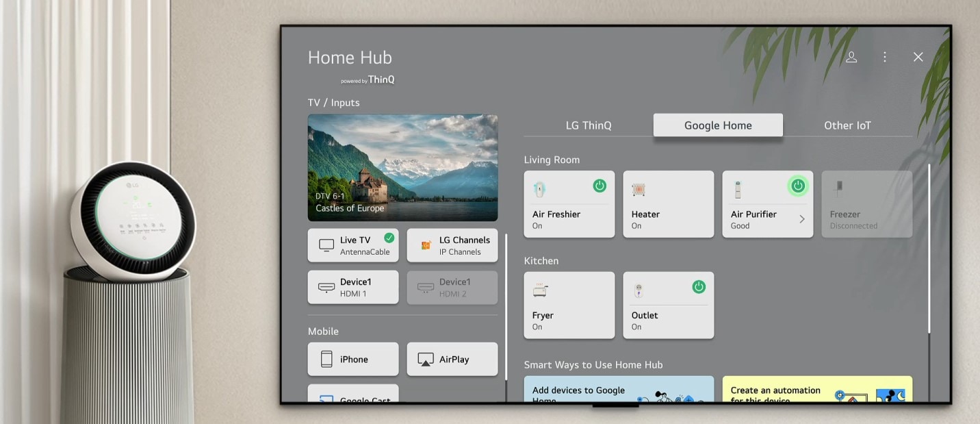
Task: Open the three-dot more options menu
Action: pyautogui.click(x=885, y=58)
